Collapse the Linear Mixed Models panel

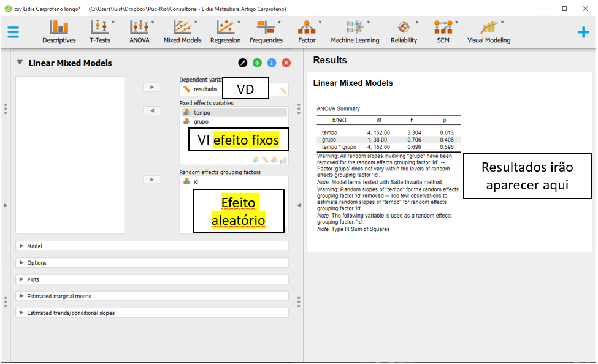(x=20, y=63)
